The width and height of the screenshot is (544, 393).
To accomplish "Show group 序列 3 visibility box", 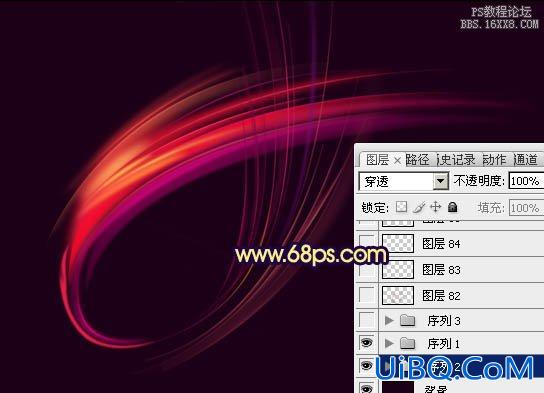I will click(x=367, y=320).
